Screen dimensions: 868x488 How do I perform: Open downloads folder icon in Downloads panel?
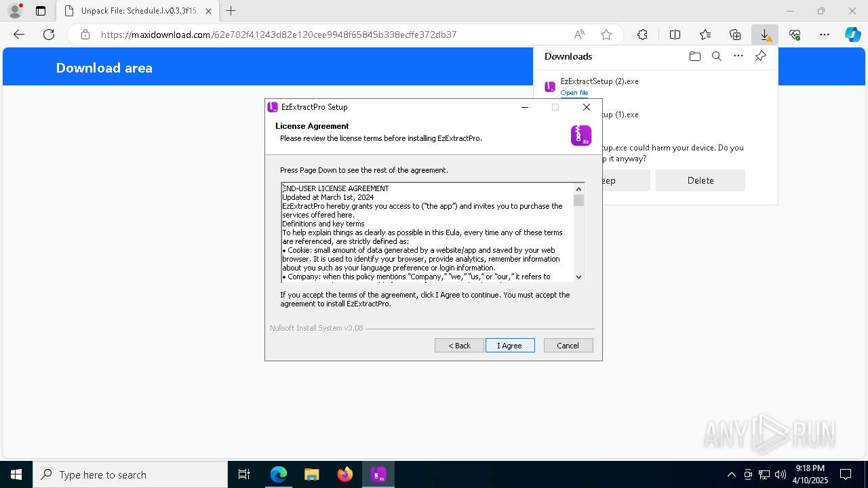point(694,56)
